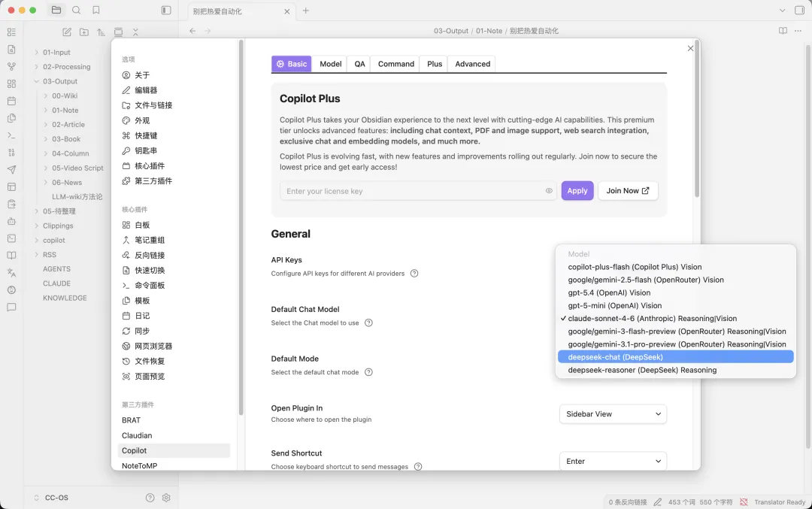Toggle license key visibility eye icon
Image resolution: width=812 pixels, height=509 pixels.
pyautogui.click(x=549, y=191)
